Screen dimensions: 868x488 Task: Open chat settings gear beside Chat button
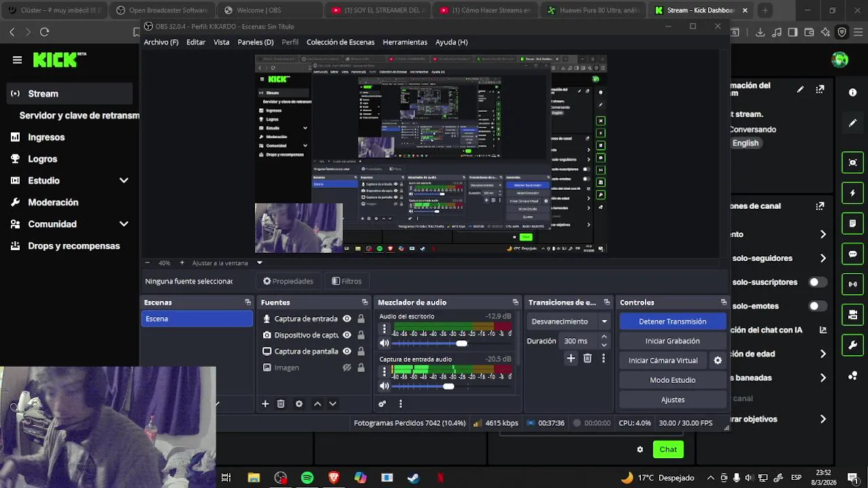(639, 449)
